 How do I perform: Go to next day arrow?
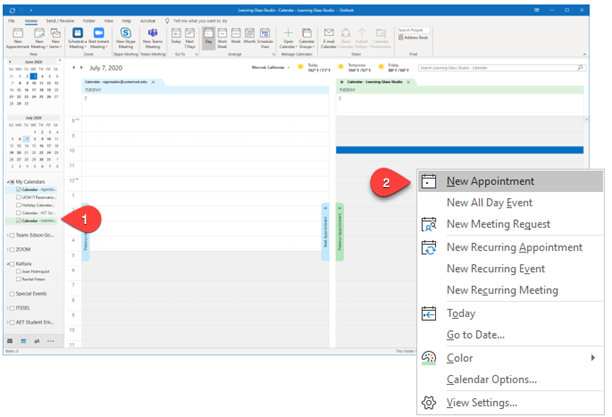[81, 68]
